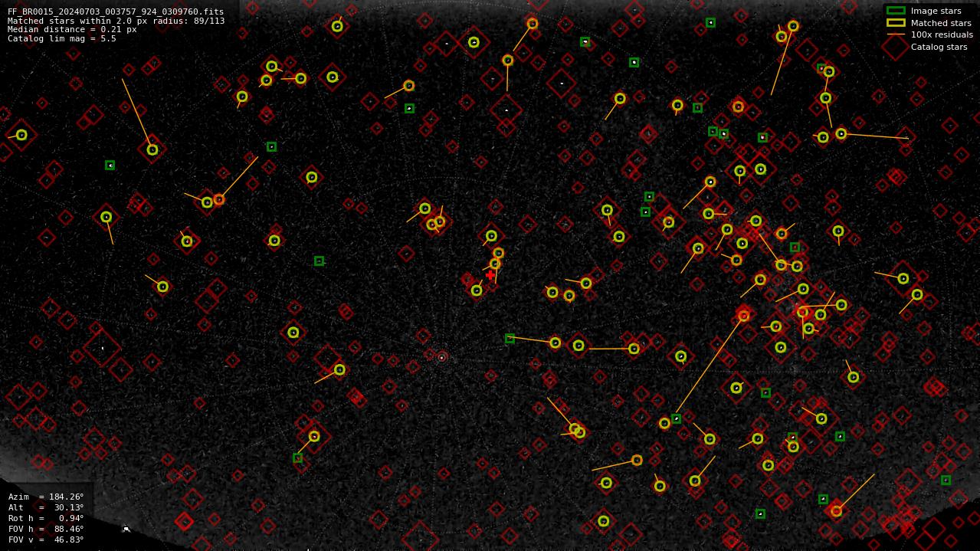The width and height of the screenshot is (980, 551).
Task: Click the 'Azim = 184.26°' readout
Action: pos(46,497)
